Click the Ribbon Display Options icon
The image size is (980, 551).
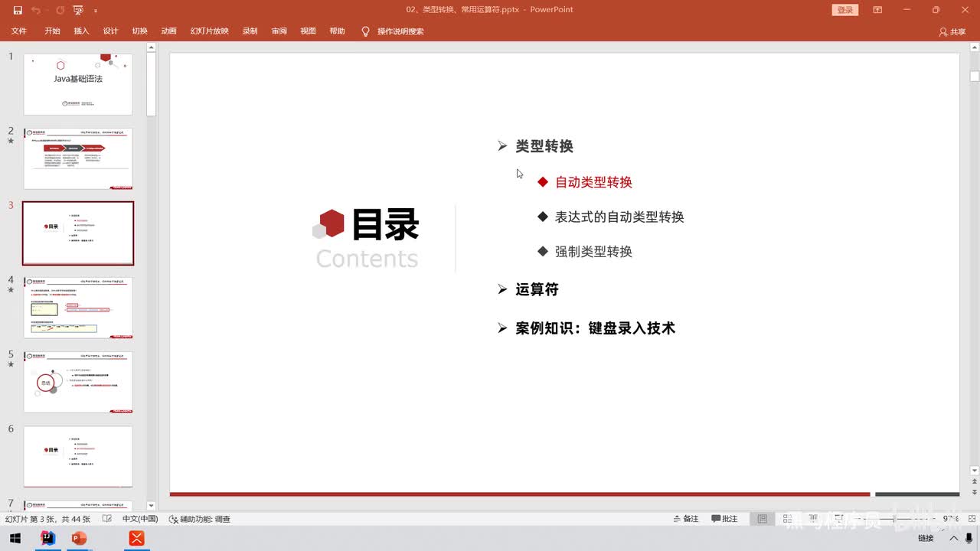pos(877,10)
